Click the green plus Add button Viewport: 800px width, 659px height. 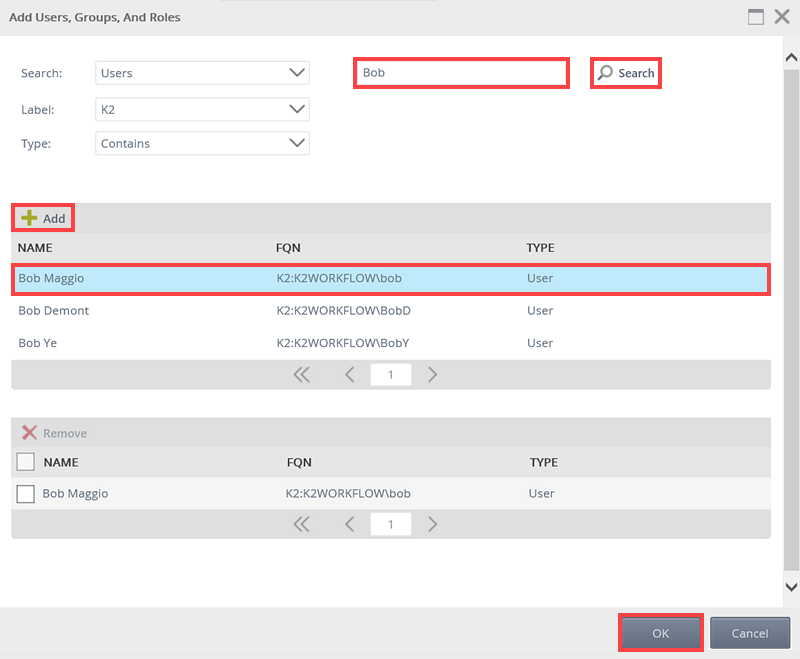click(43, 218)
